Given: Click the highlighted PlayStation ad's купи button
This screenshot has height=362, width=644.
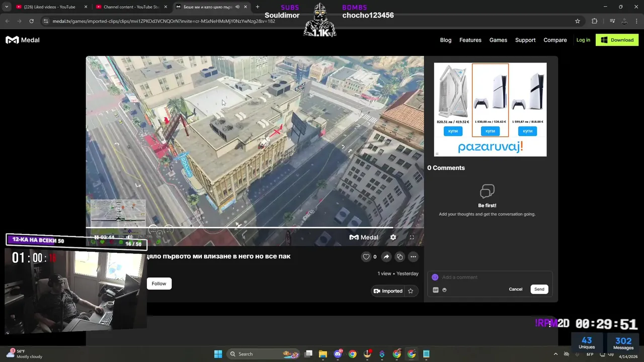Looking at the screenshot, I should (x=490, y=131).
